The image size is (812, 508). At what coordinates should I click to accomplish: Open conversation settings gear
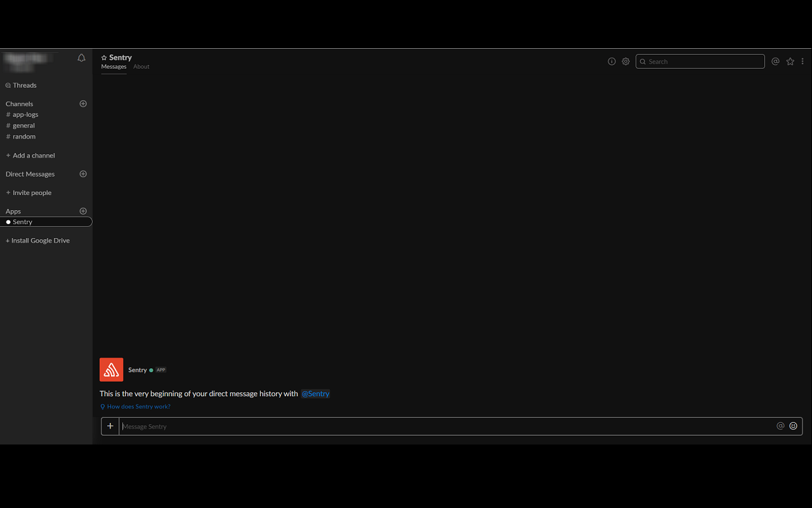[625, 62]
